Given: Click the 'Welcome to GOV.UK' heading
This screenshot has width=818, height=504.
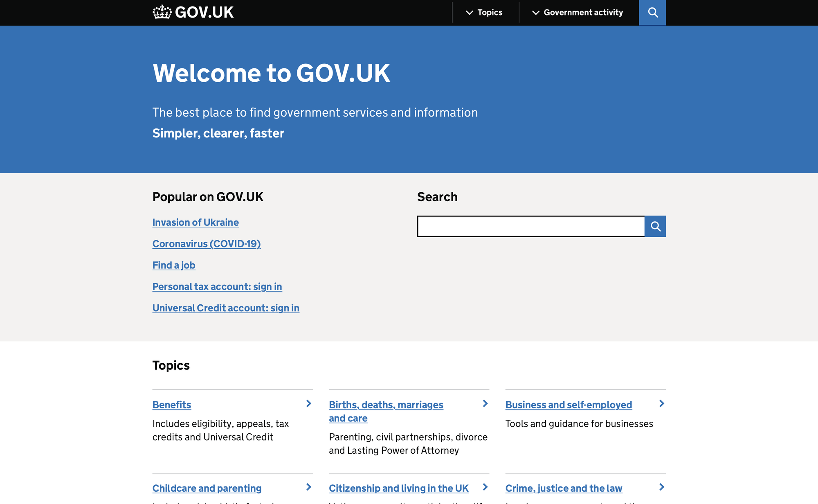Looking at the screenshot, I should (x=271, y=73).
